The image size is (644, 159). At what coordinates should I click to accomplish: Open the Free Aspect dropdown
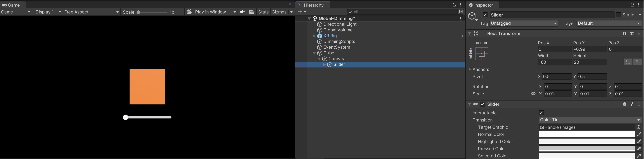pyautogui.click(x=91, y=12)
